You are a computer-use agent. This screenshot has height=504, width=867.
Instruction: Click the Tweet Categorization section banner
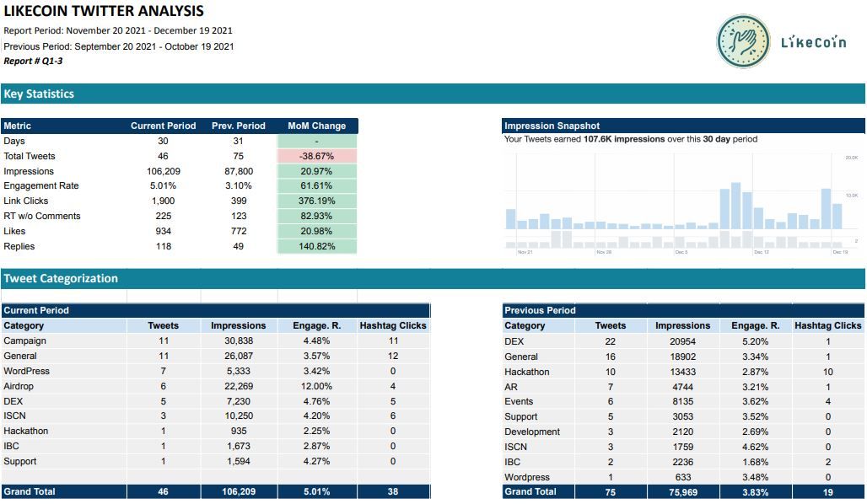coord(433,278)
